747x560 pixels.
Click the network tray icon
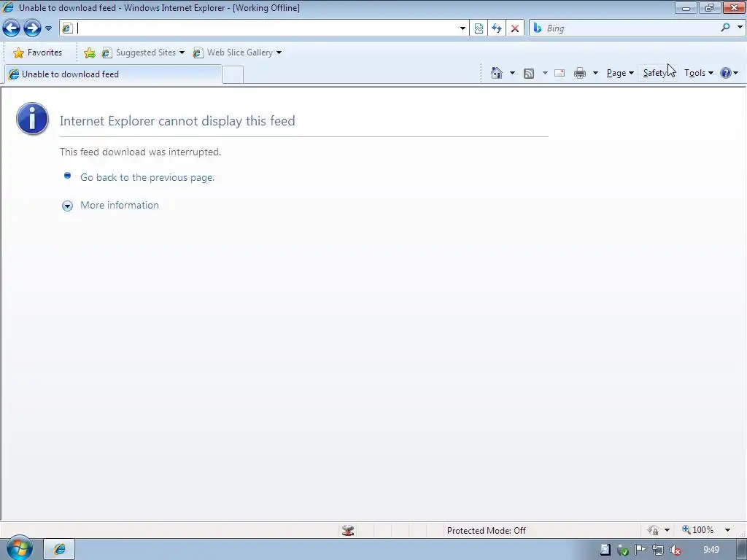pos(657,550)
